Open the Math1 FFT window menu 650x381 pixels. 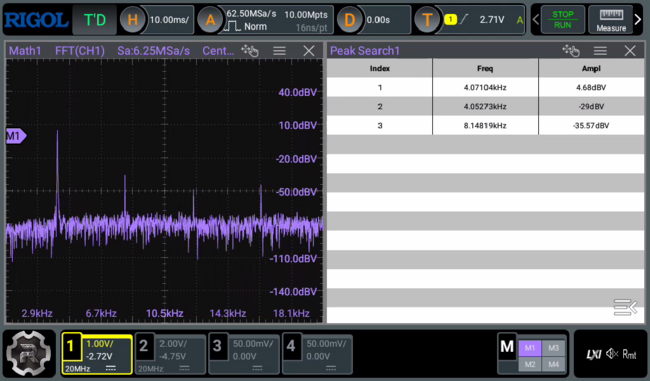(279, 51)
